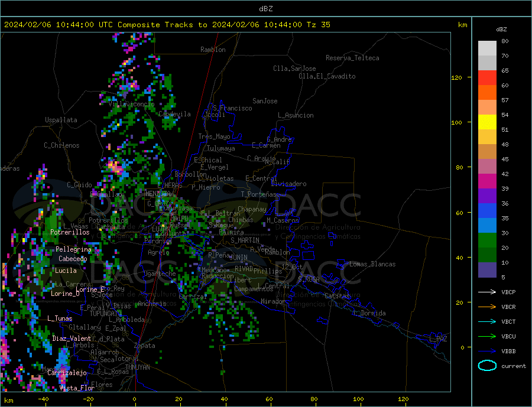Click the 'Villavicencio' map label
Screen dimensions: 532x407
(x=131, y=104)
